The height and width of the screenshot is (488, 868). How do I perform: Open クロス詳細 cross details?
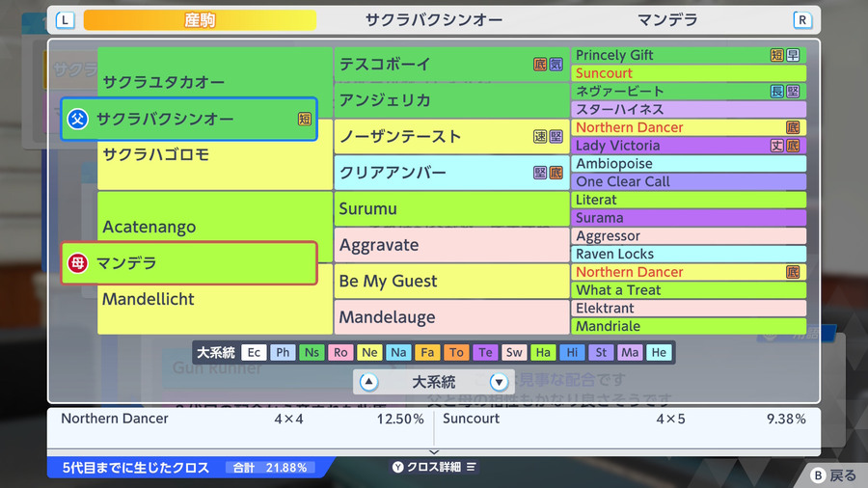click(x=434, y=467)
